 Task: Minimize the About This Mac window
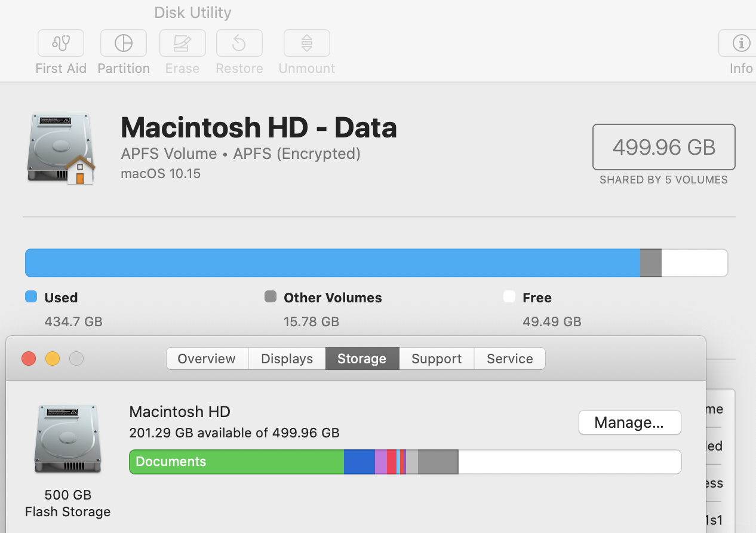tap(53, 359)
